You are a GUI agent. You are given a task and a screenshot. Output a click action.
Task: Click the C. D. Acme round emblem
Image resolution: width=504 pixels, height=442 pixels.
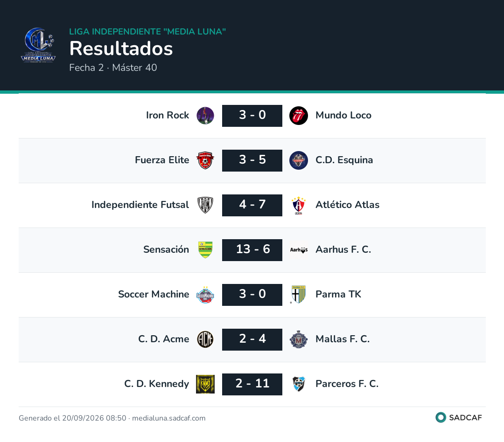(x=205, y=339)
